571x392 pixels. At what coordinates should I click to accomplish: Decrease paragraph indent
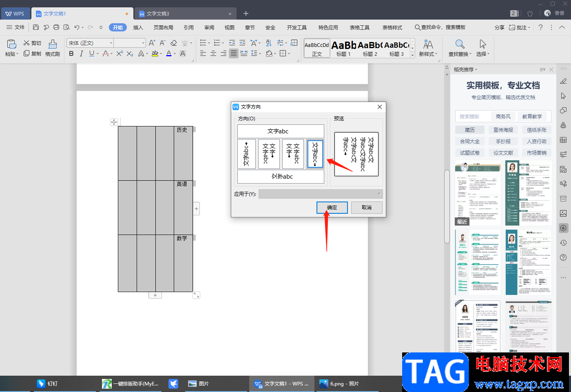232,43
